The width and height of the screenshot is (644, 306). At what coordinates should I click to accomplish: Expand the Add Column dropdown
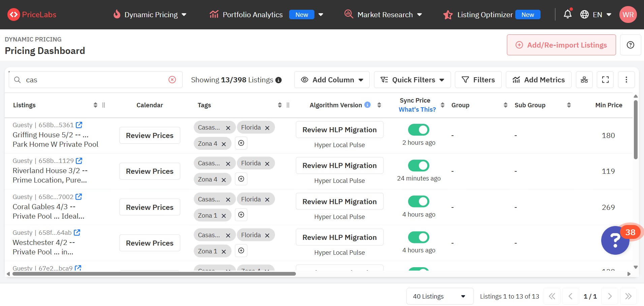click(332, 80)
